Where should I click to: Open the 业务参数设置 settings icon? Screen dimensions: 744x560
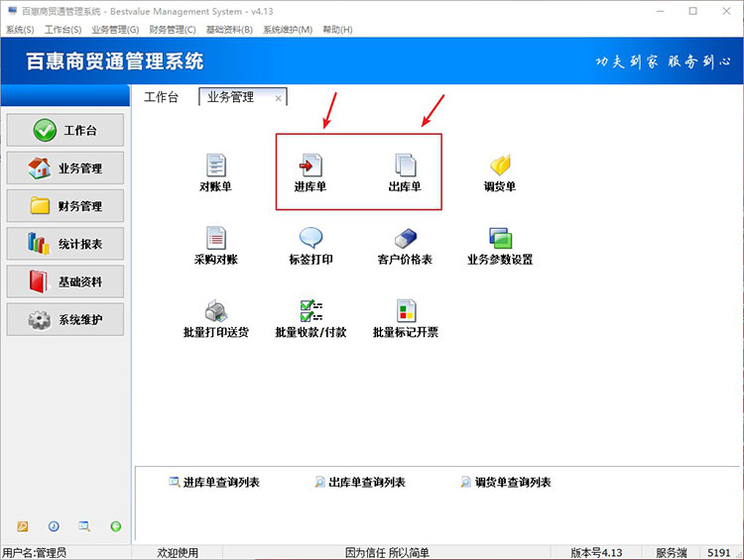501,238
